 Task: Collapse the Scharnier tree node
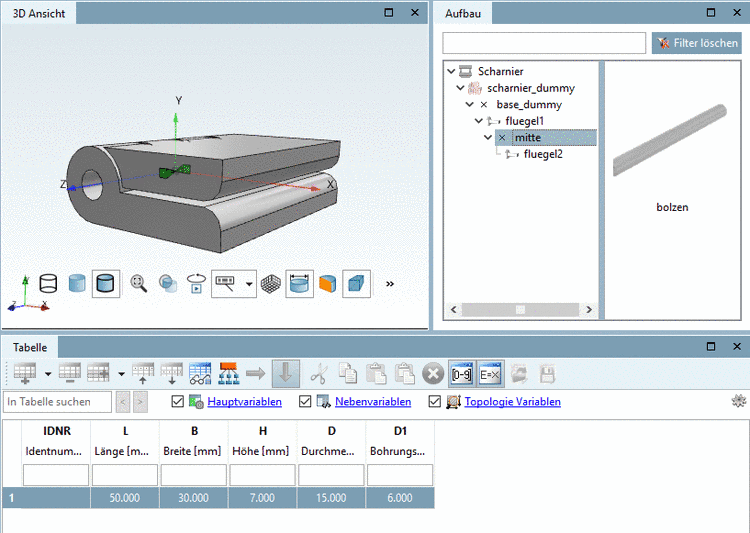click(452, 72)
